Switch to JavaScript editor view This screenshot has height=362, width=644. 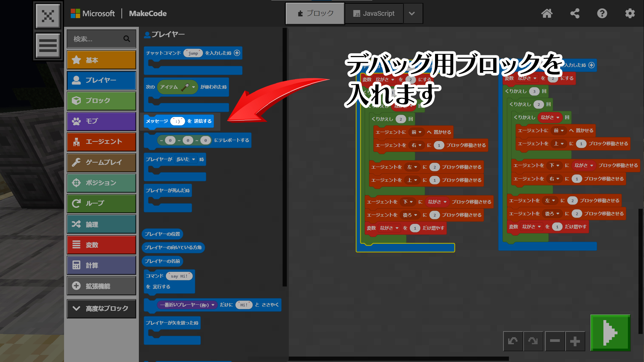pos(374,13)
